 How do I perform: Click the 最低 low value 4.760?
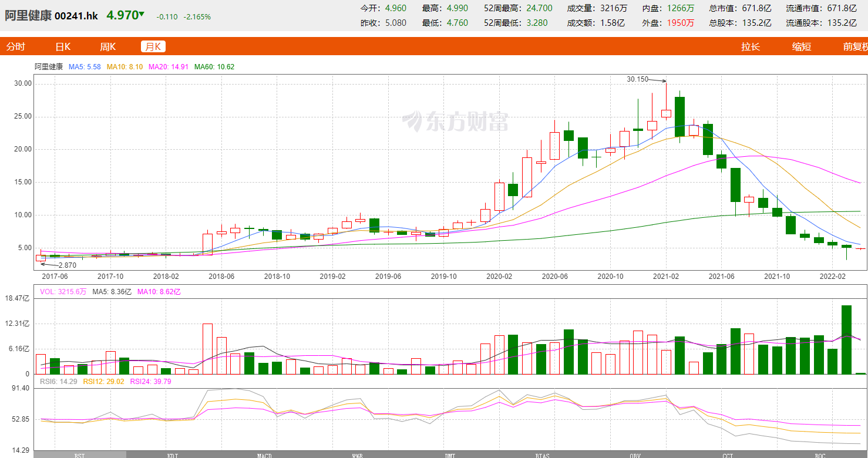click(x=457, y=23)
